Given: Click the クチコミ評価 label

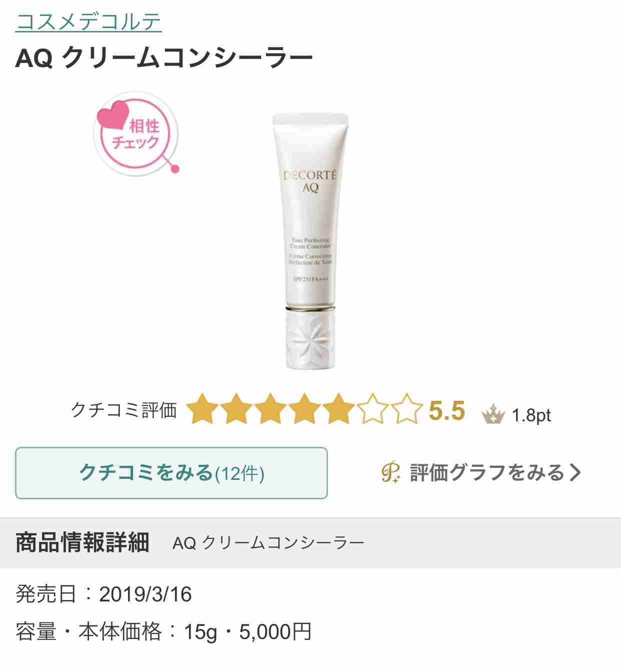Looking at the screenshot, I should (124, 410).
